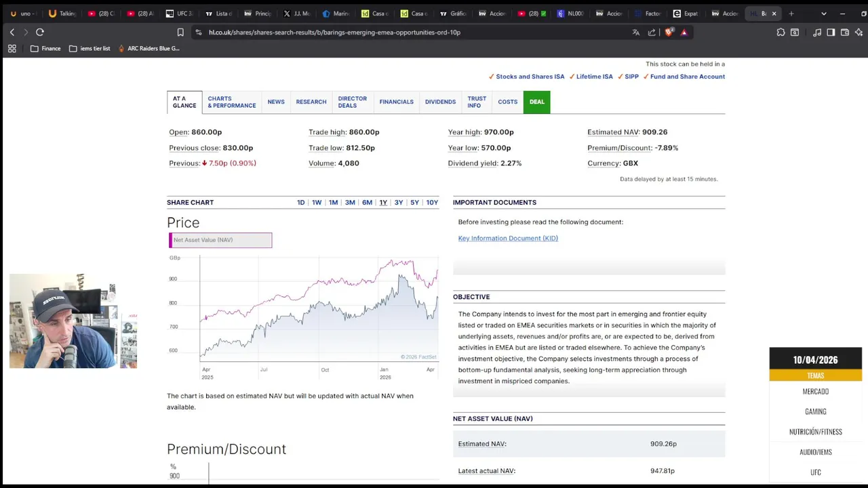Select AUDIO/IEMS in the topics overlay
This screenshot has height=488, width=868.
(x=816, y=452)
